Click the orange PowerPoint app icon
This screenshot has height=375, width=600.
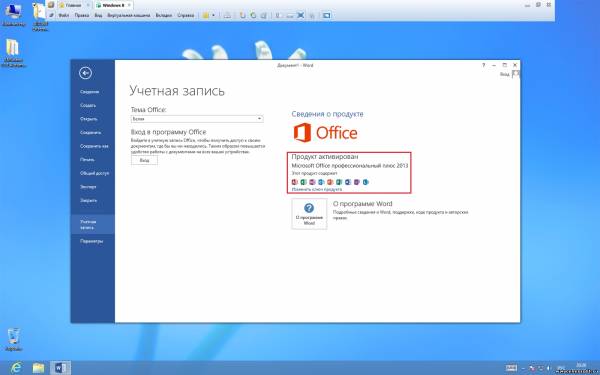330,182
